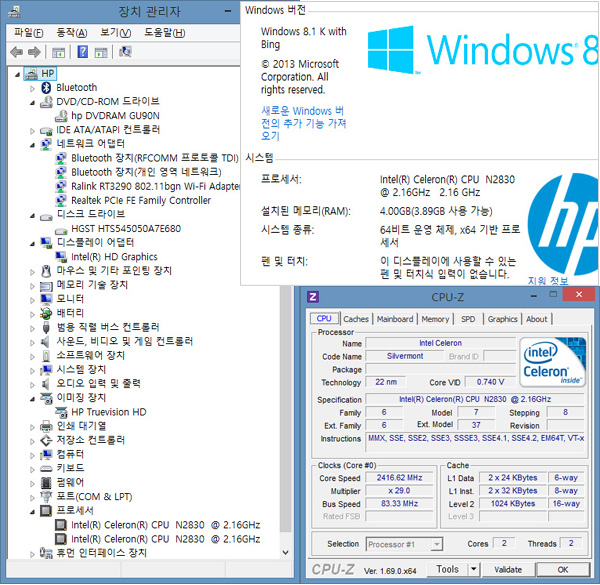The width and height of the screenshot is (600, 585).
Task: Switch to the Memory tab in CPU-Z
Action: [x=435, y=319]
